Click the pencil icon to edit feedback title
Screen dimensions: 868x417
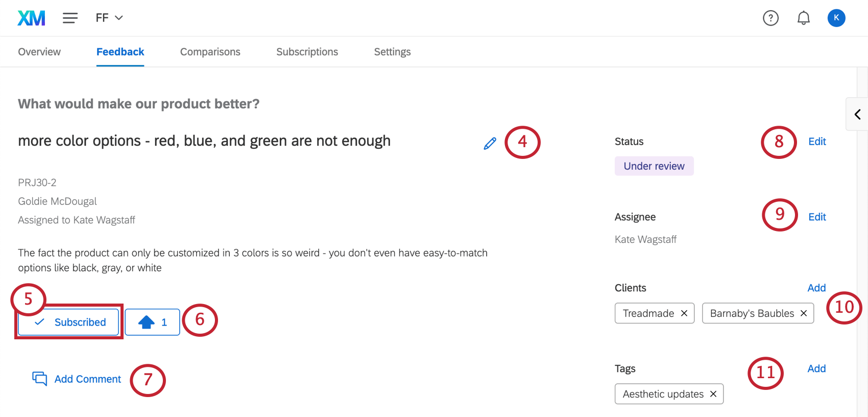(490, 144)
